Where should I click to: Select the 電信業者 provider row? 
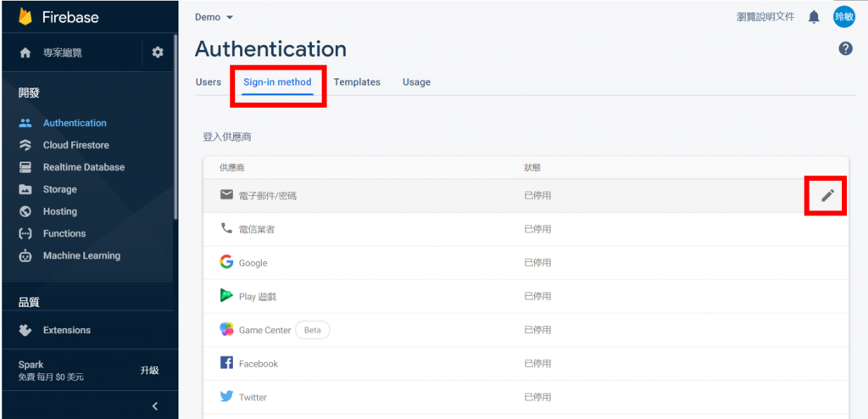coord(526,230)
